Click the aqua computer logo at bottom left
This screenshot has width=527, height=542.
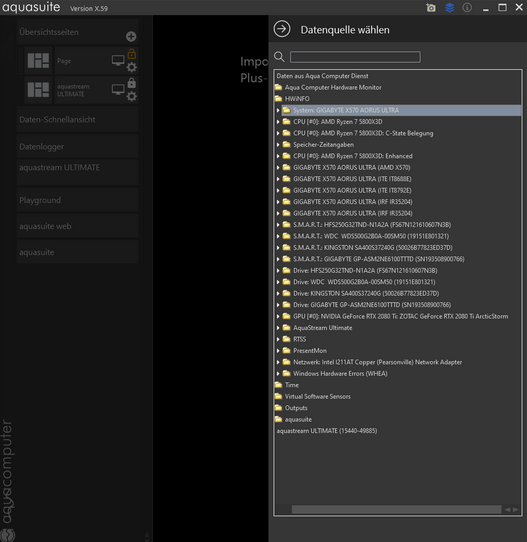(7, 535)
